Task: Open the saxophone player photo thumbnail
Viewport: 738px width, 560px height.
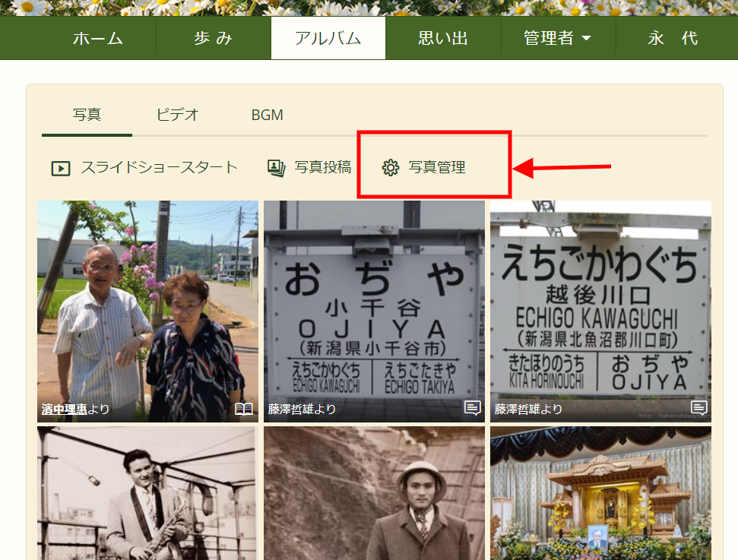Action: 146,494
